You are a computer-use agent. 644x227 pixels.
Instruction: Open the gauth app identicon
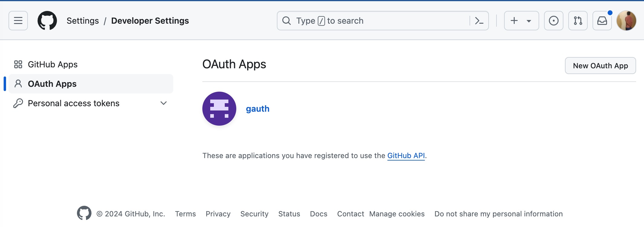pos(219,109)
